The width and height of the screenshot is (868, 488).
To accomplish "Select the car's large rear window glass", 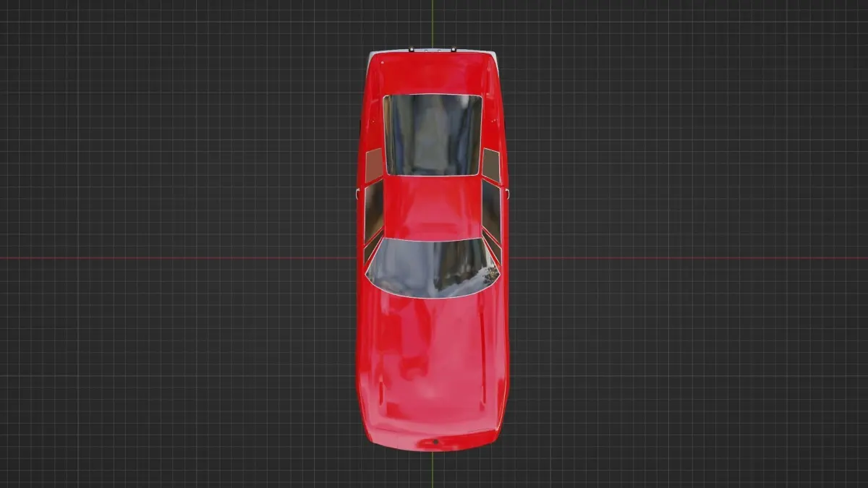I will [x=433, y=134].
